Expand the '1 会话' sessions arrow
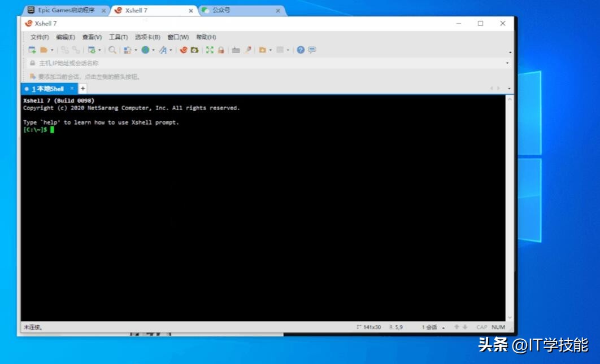Image resolution: width=600 pixels, height=364 pixels. coord(444,328)
